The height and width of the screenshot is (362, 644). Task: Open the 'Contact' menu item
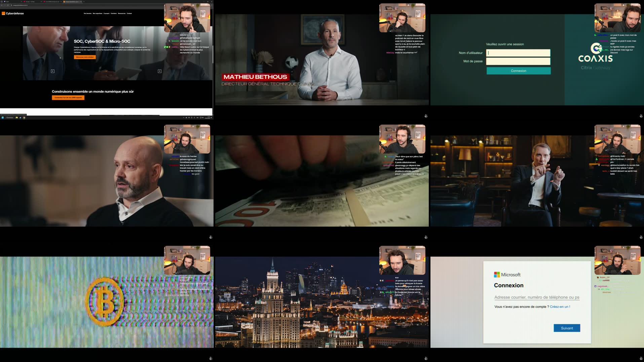click(129, 13)
